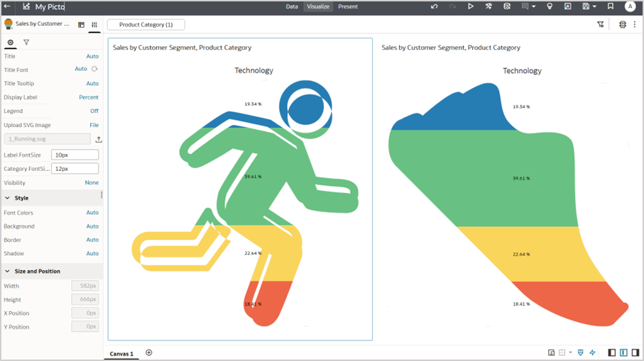Click the canvas layout icon in the bottom bar
The image size is (644, 361).
(x=552, y=352)
